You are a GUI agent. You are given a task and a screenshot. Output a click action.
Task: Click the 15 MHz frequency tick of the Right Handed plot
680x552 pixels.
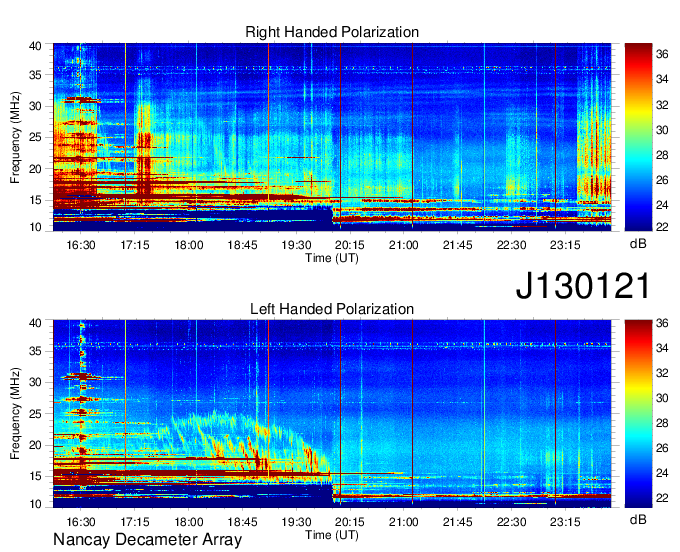tap(36, 200)
